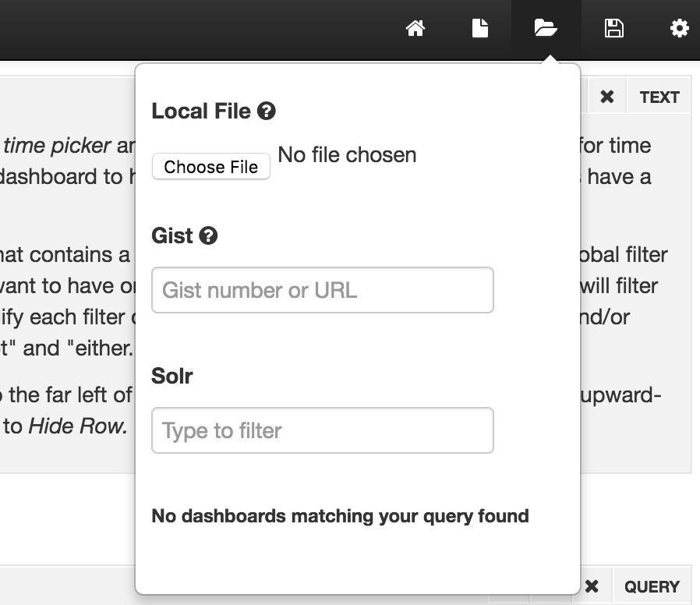The image size is (700, 605).
Task: Show help for Local File
Action: click(266, 111)
